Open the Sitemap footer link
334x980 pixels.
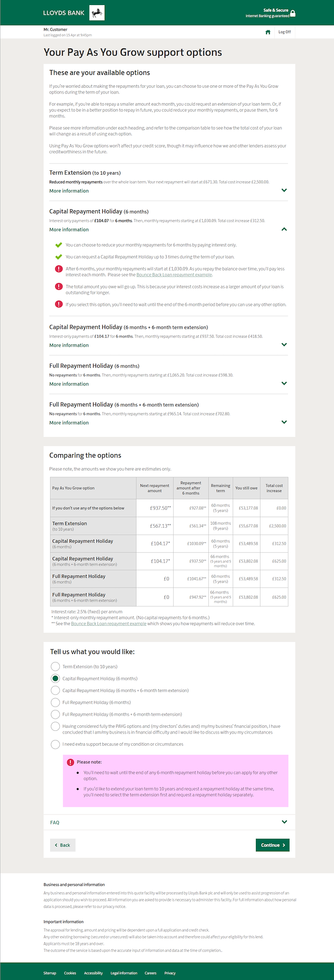50,973
